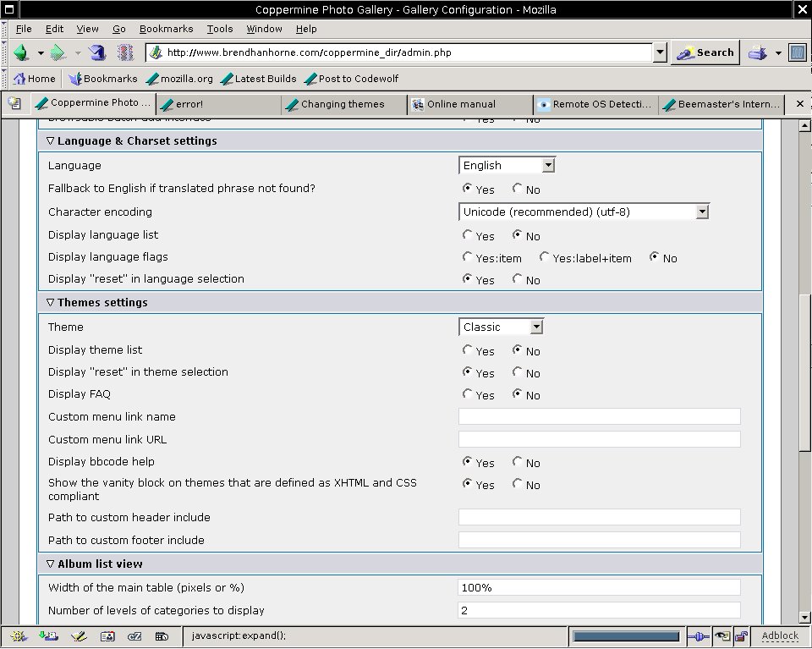Open the View menu
Image resolution: width=812 pixels, height=649 pixels.
pyautogui.click(x=87, y=29)
